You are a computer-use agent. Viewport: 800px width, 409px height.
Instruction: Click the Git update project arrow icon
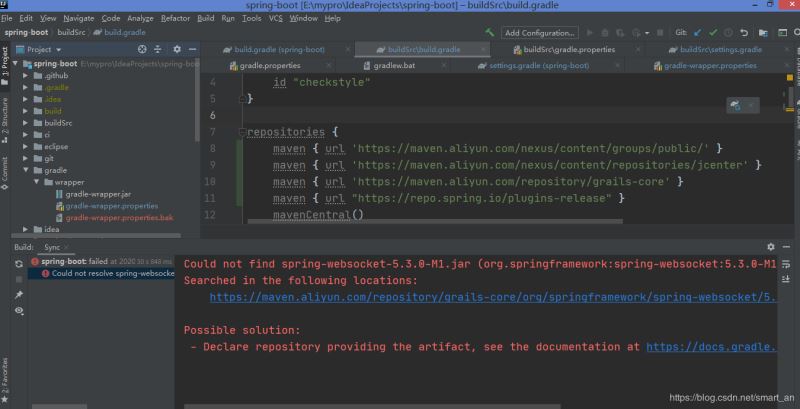pos(697,32)
